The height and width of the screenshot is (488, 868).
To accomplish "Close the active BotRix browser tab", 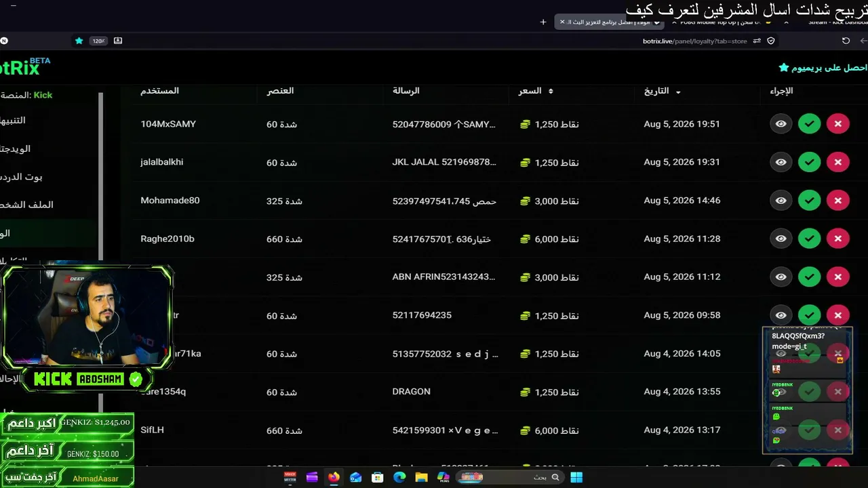I will pyautogui.click(x=562, y=22).
